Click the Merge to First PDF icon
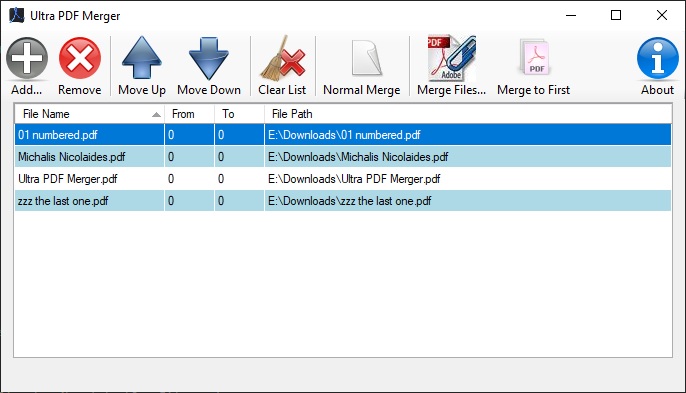686x393 pixels. [534, 57]
